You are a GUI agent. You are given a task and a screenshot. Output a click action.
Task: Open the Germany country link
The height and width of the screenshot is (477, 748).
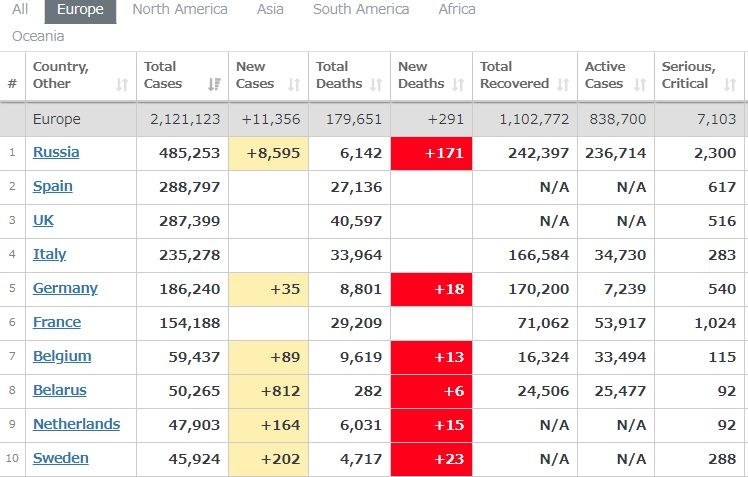coord(65,288)
